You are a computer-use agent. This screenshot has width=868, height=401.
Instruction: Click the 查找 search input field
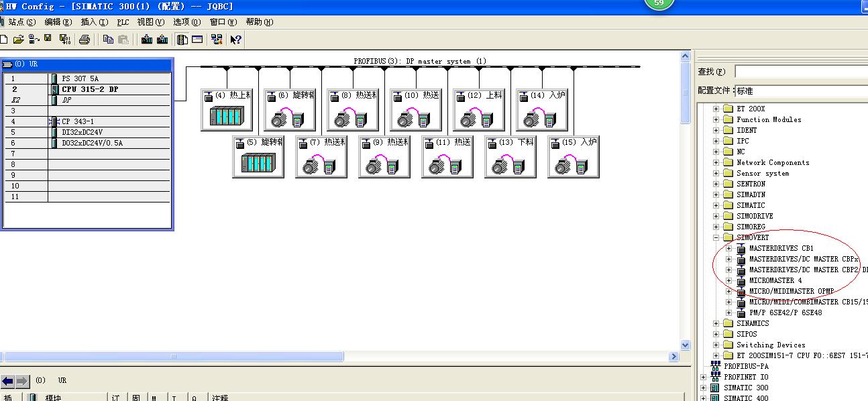(x=801, y=71)
